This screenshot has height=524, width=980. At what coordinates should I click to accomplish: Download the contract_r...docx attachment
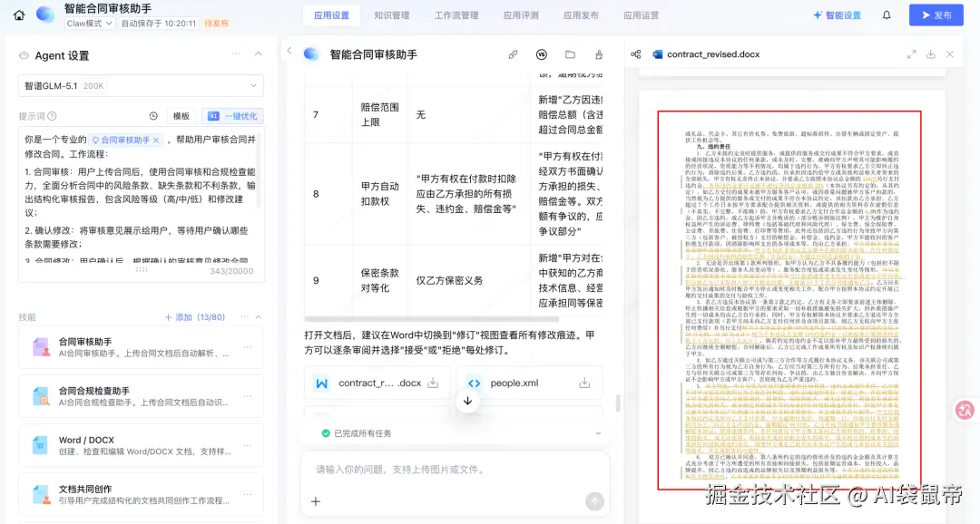coord(433,383)
